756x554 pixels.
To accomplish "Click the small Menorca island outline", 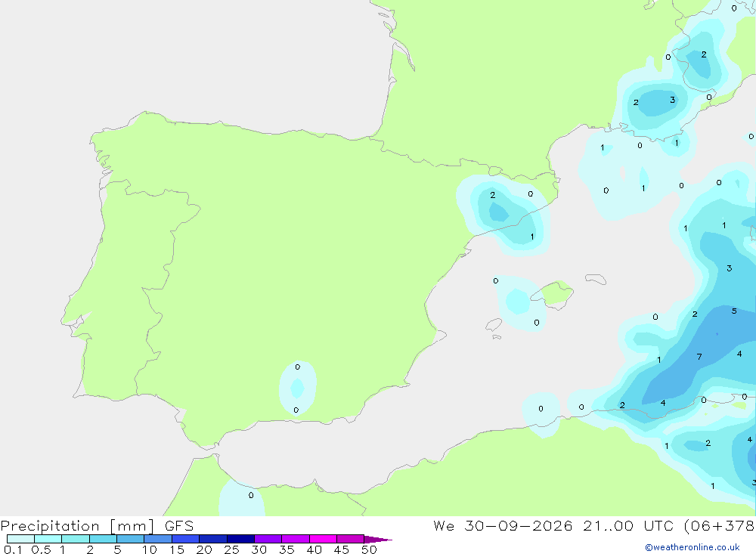I will (596, 279).
